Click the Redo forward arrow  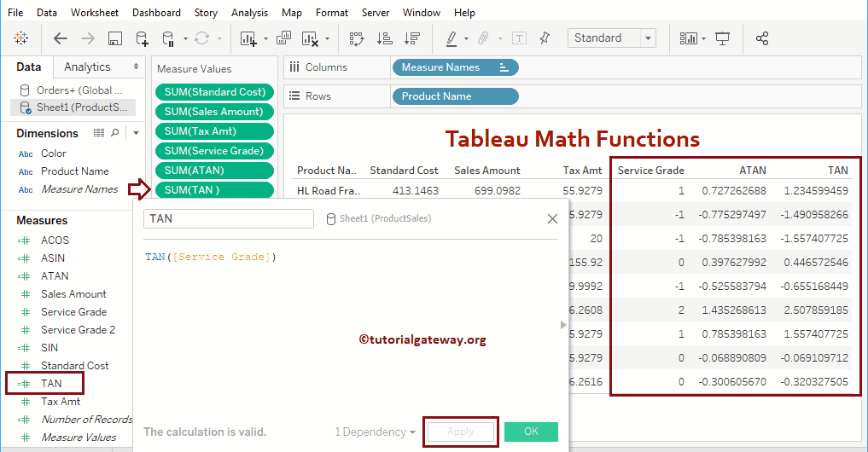pos(87,38)
